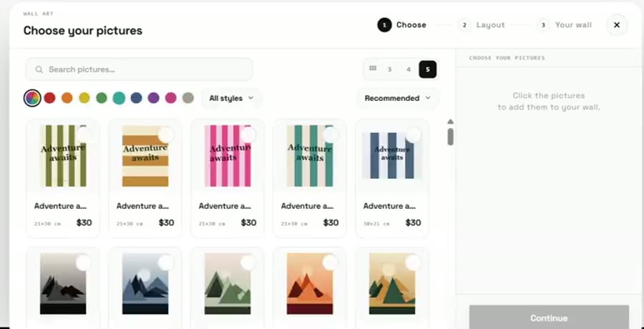
Task: Go to step 1 Choose
Action: 402,25
